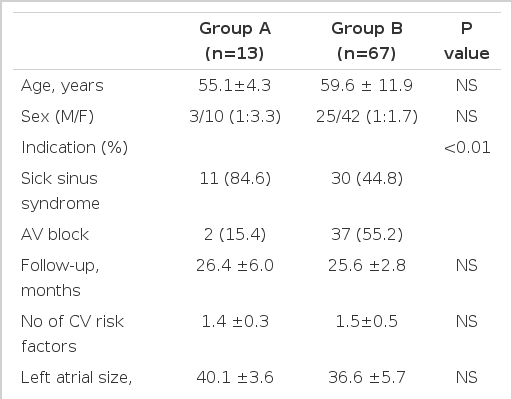Click the 59.6 ± 11.9 age value
Viewport: 512px width, 399px height.
[x=367, y=85]
